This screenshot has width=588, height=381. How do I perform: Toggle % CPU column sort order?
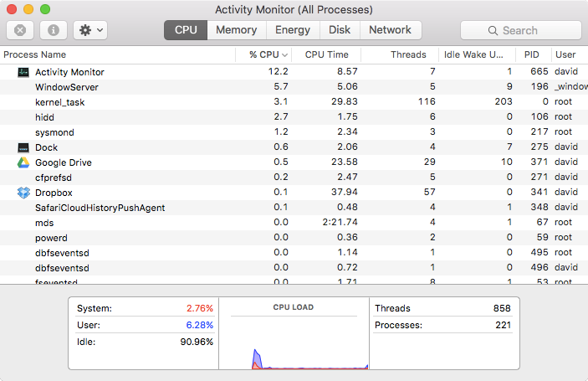(x=263, y=54)
